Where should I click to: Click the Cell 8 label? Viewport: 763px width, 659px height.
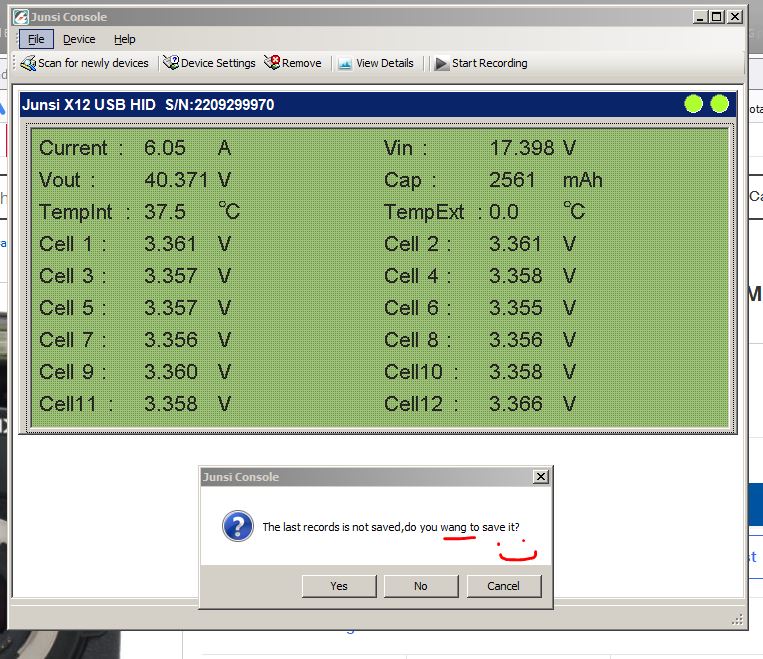[x=418, y=340]
